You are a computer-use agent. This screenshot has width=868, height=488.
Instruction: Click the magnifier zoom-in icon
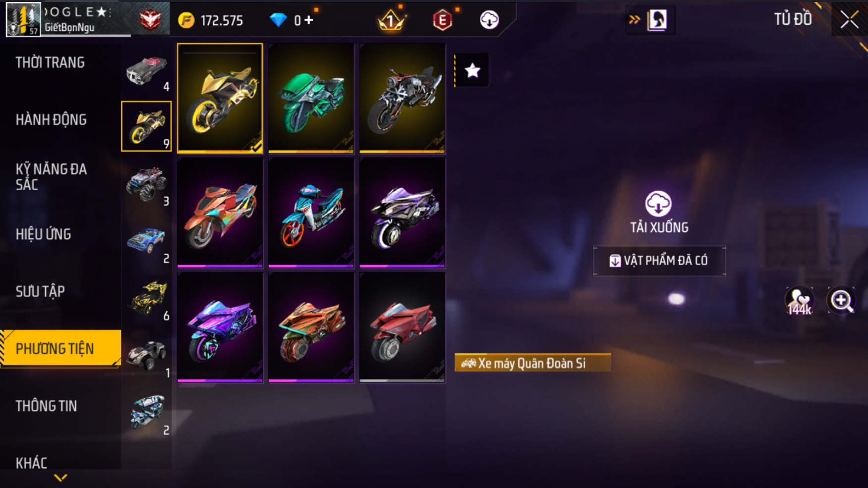pos(841,300)
